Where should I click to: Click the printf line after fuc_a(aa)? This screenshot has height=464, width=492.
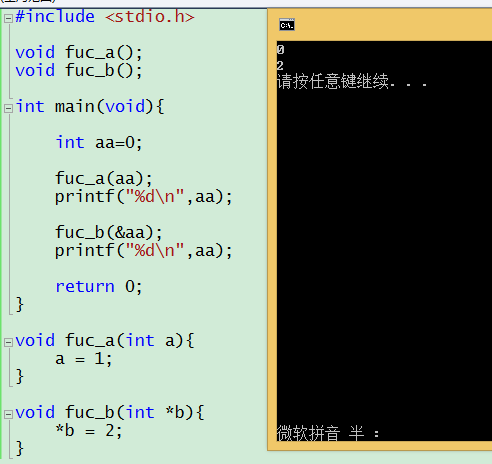click(x=144, y=197)
